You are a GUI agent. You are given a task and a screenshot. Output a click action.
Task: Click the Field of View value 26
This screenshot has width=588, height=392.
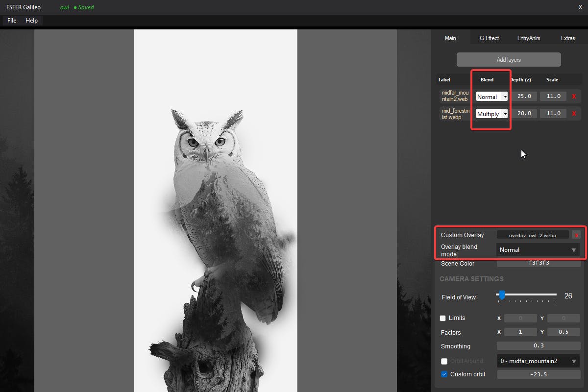[x=568, y=296]
